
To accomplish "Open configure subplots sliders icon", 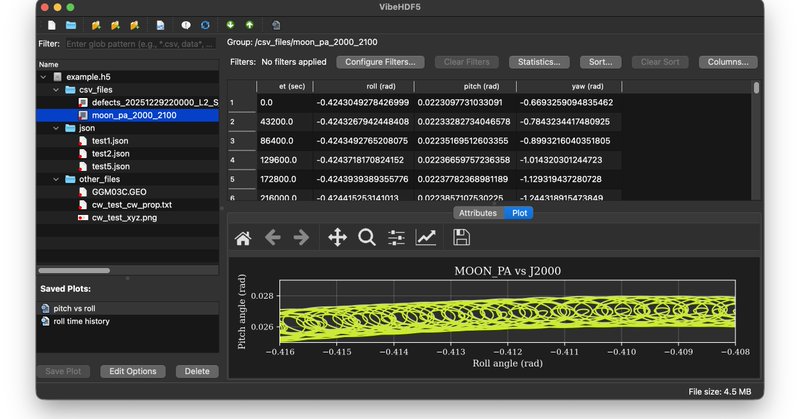I will [x=396, y=237].
